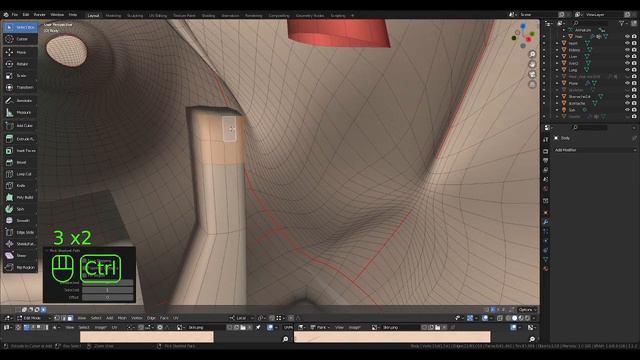Open the Window menu
The width and height of the screenshot is (640, 360).
(x=57, y=15)
